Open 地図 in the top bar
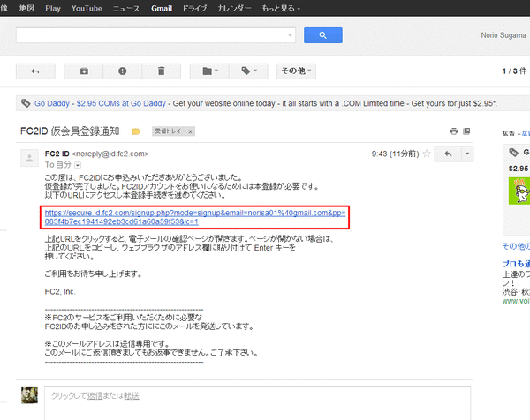Image resolution: width=530 pixels, height=420 pixels. pos(26,8)
